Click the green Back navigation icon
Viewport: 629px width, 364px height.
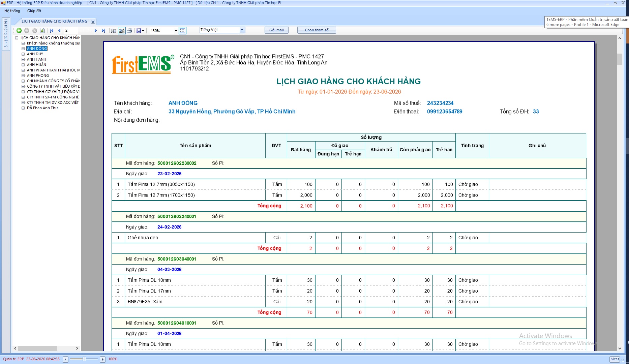pos(19,30)
